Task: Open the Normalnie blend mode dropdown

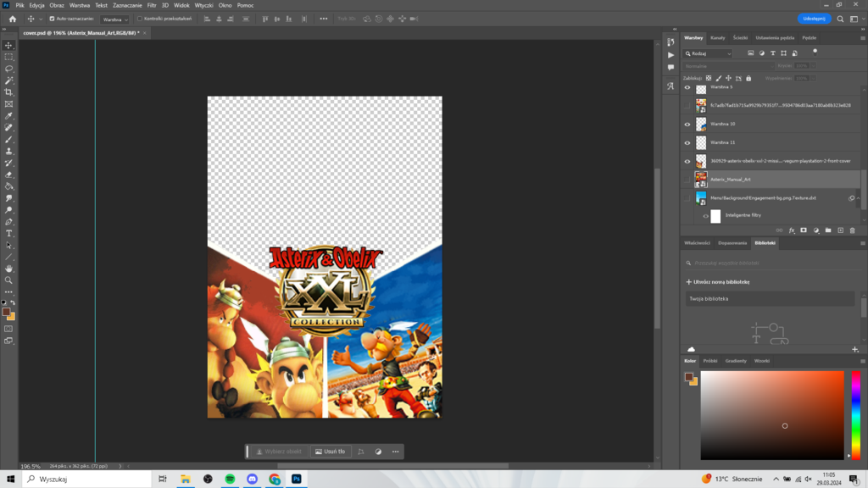Action: [x=729, y=66]
